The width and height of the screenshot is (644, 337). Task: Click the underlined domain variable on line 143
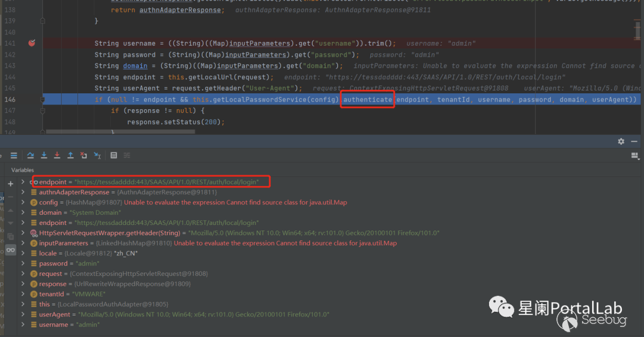click(x=135, y=66)
